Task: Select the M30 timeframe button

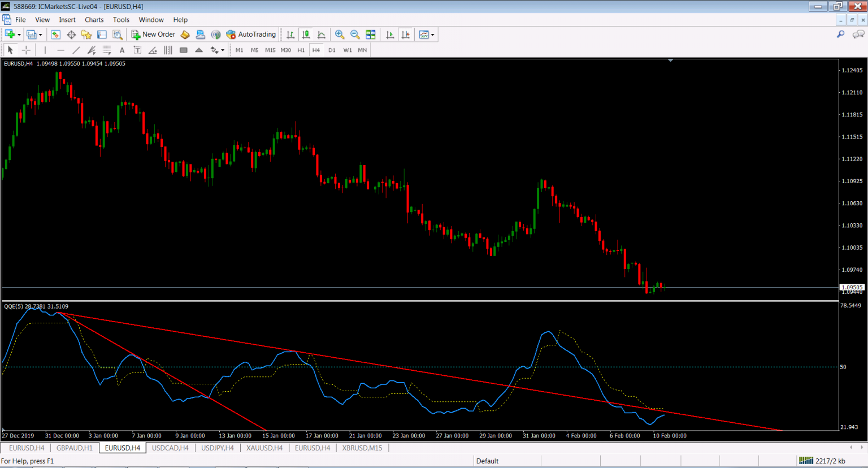Action: tap(286, 50)
